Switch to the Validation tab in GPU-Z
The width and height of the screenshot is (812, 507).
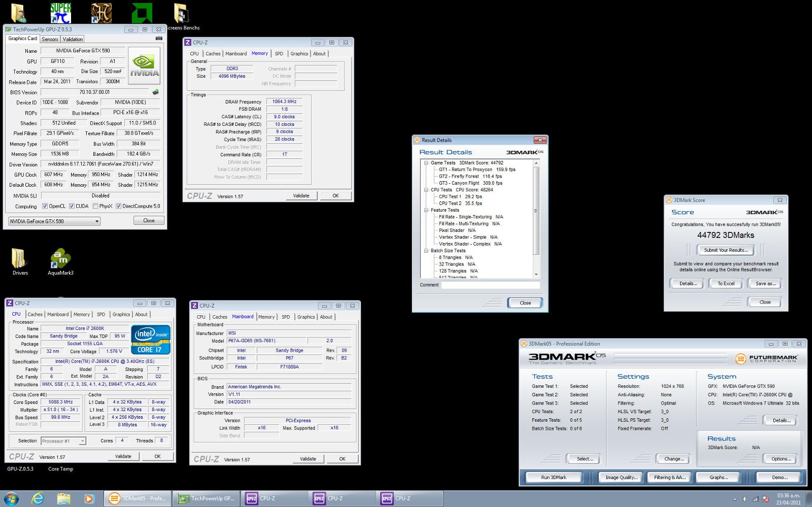pyautogui.click(x=73, y=39)
